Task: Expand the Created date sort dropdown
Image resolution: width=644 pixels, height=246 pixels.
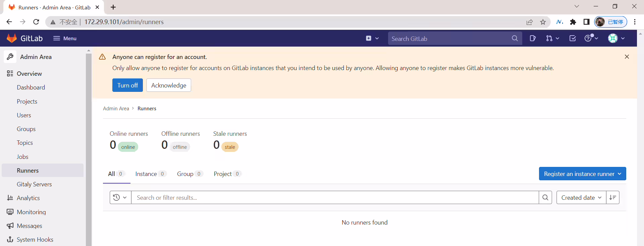Action: click(x=581, y=197)
